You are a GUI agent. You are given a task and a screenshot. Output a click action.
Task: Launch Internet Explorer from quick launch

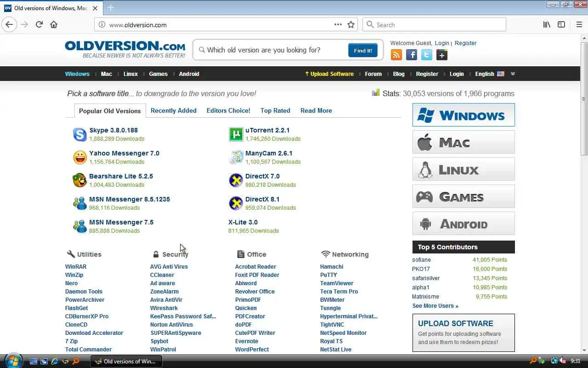click(55, 362)
